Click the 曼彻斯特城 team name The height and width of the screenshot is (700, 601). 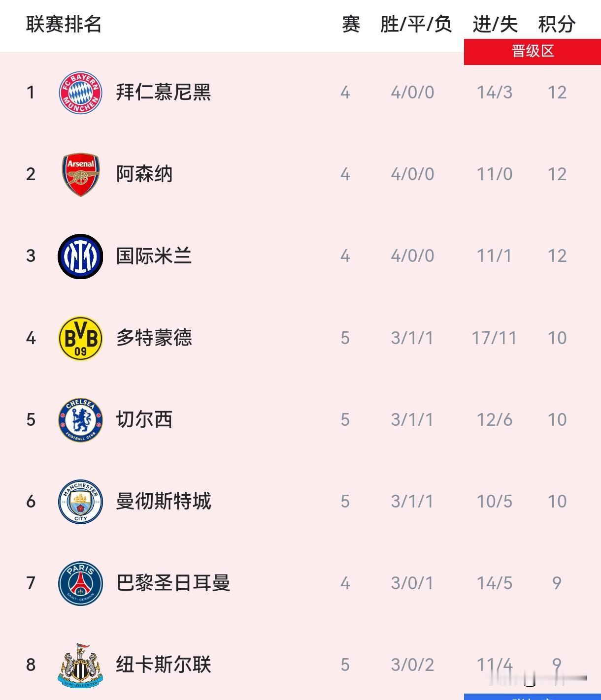point(163,501)
